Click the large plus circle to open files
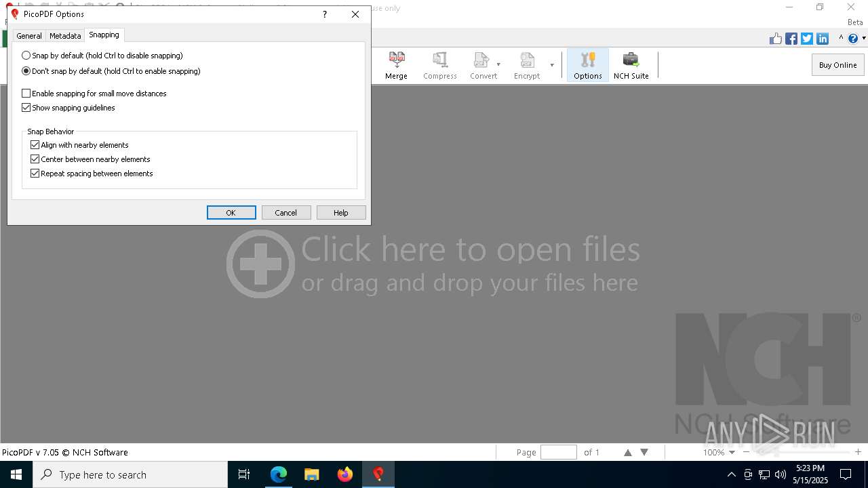 [x=260, y=264]
